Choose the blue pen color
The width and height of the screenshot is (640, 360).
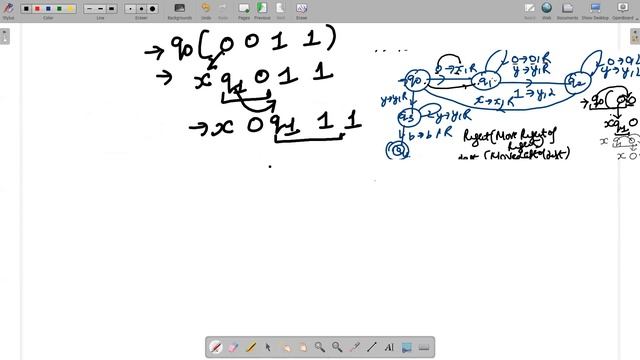tap(48, 9)
